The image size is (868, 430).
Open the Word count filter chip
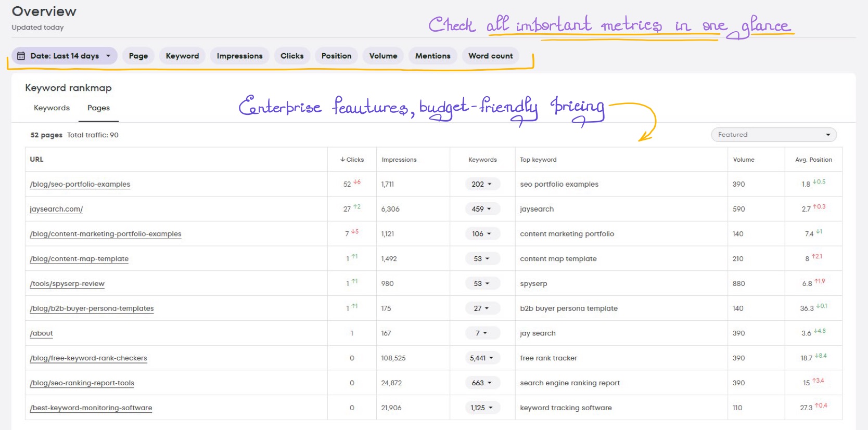(x=490, y=56)
